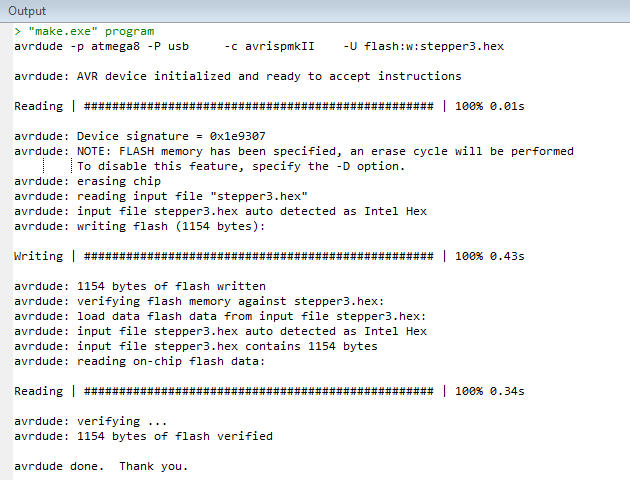Click the avrdude atmega8 command line
This screenshot has height=480, width=630.
pyautogui.click(x=259, y=46)
